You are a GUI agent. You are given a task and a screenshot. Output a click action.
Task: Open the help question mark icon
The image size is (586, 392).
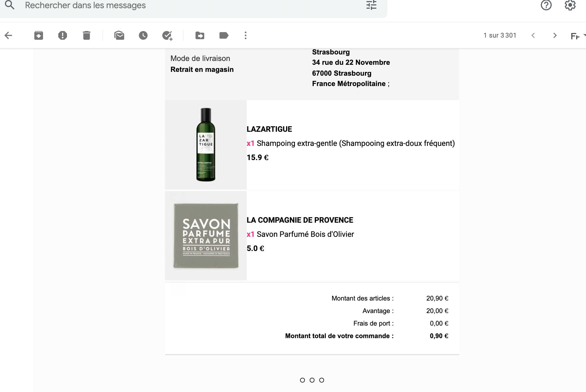pyautogui.click(x=546, y=5)
